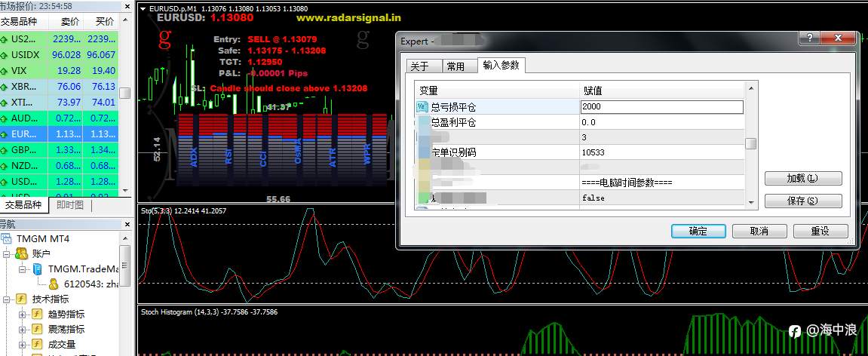Select the 成交量 folder icon
The image size is (868, 356).
point(38,345)
